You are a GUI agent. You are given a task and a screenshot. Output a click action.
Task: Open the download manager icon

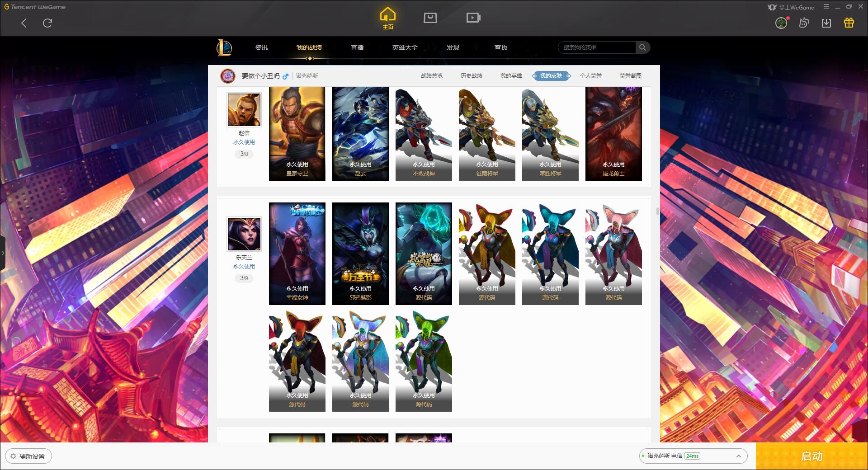[x=826, y=23]
